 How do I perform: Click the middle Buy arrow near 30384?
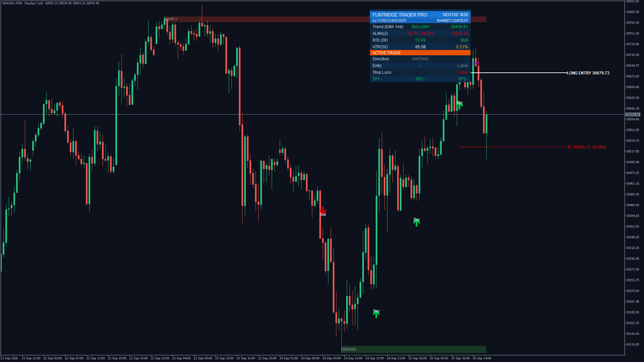[x=417, y=223]
